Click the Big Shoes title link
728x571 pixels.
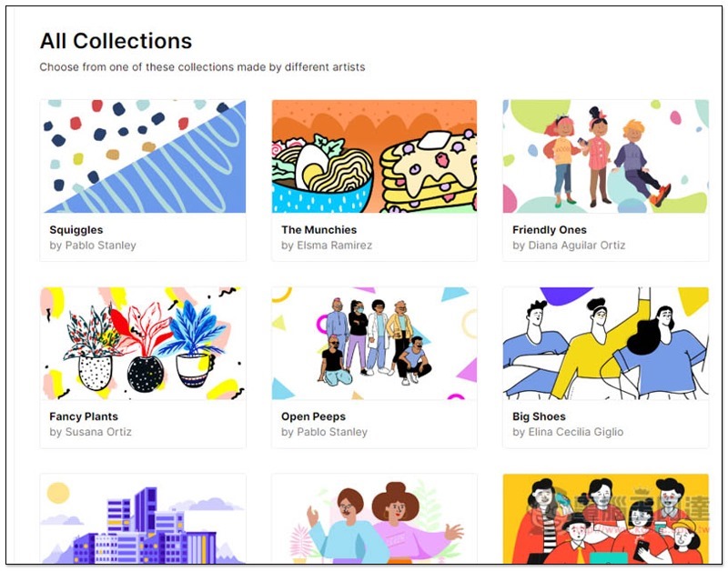click(x=539, y=416)
